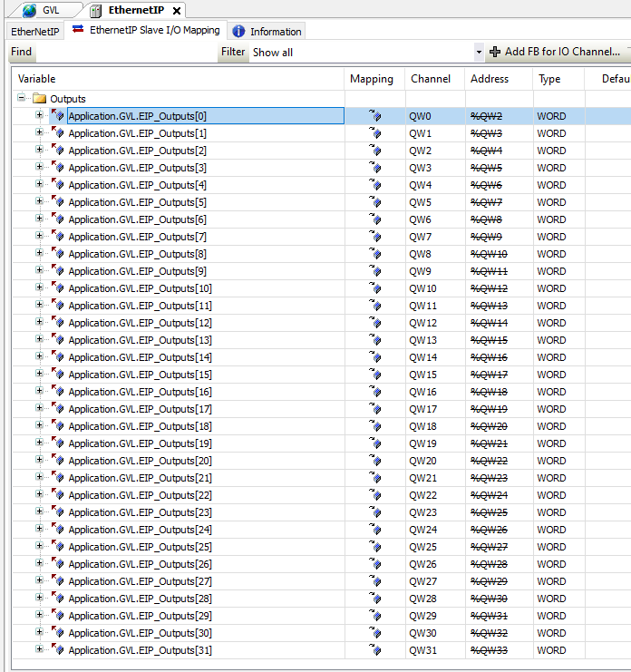The height and width of the screenshot is (672, 631).
Task: Expand the EIP_Outputs[6] node
Action: (x=39, y=219)
